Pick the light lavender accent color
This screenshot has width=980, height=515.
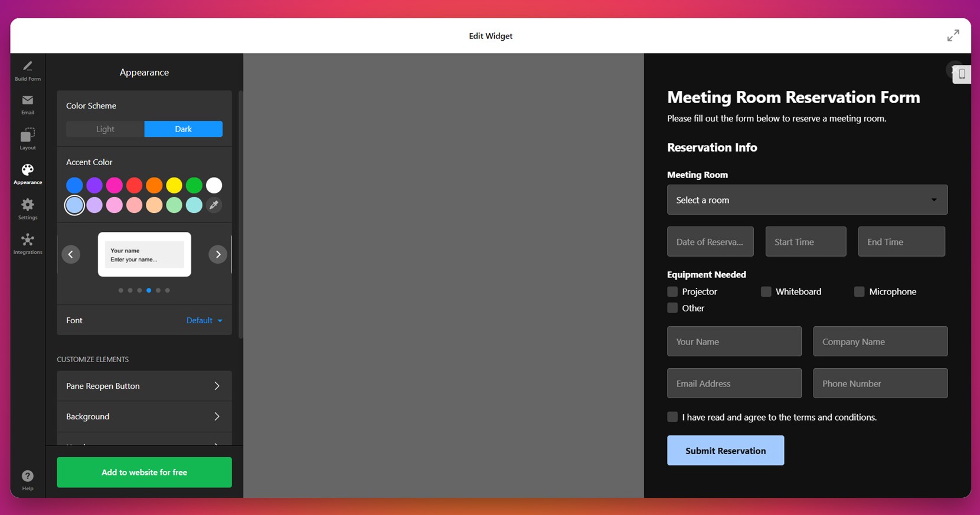[x=94, y=205]
